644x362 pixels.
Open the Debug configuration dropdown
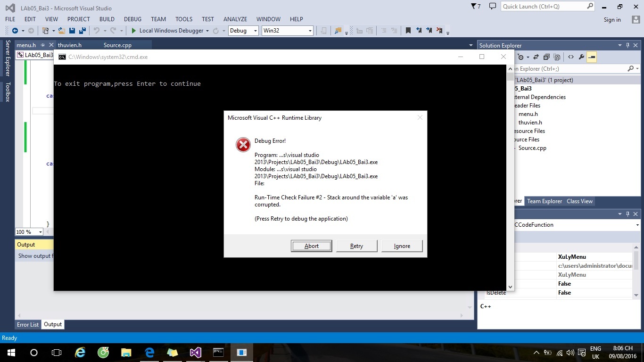click(x=243, y=31)
